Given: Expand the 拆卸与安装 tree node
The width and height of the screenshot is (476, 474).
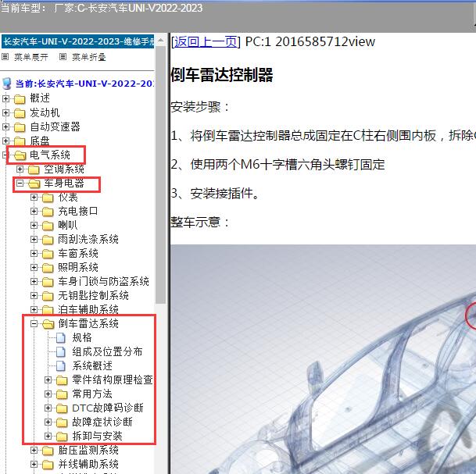Looking at the screenshot, I should coord(48,436).
